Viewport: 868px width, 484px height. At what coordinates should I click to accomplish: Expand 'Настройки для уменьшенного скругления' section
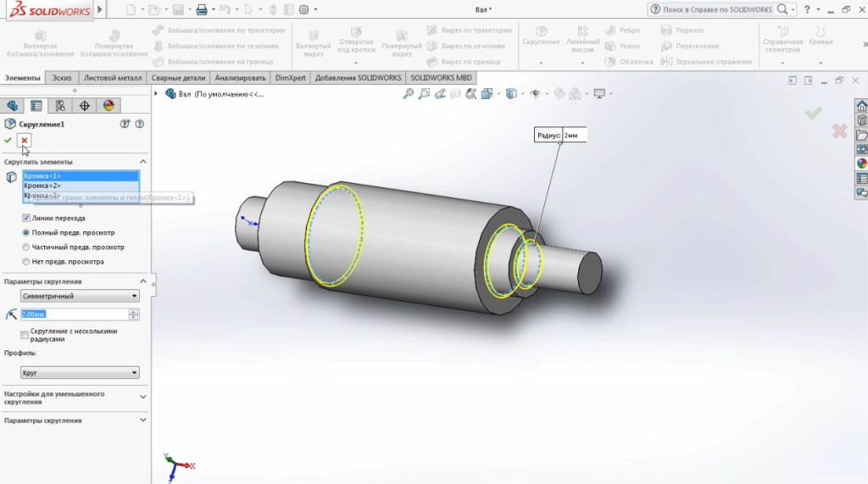click(142, 397)
